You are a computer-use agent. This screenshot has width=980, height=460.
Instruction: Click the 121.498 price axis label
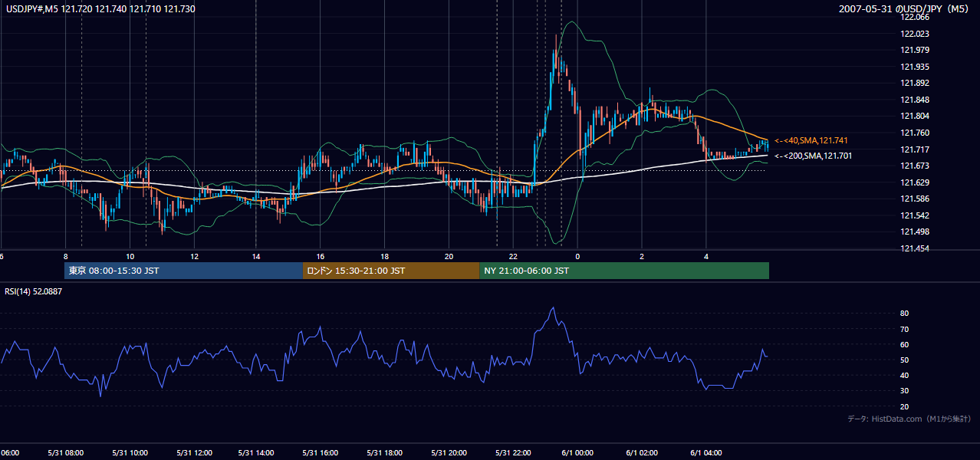(x=916, y=232)
